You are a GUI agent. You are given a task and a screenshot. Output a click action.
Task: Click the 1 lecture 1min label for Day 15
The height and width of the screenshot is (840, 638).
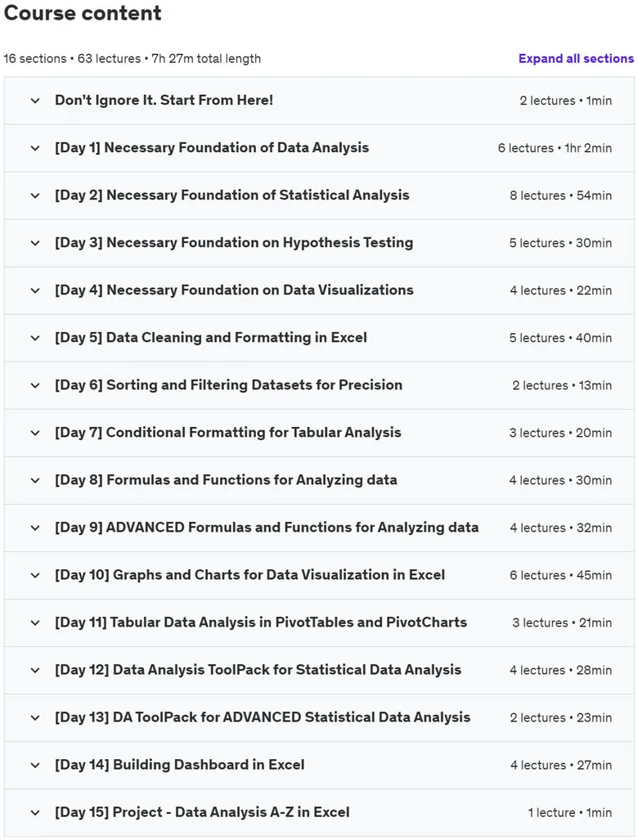570,813
